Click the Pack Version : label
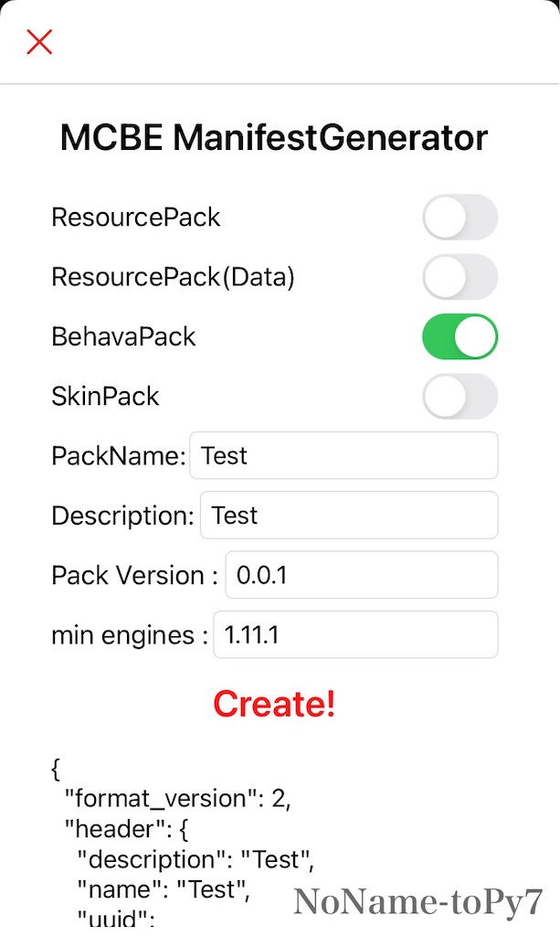 click(x=135, y=576)
